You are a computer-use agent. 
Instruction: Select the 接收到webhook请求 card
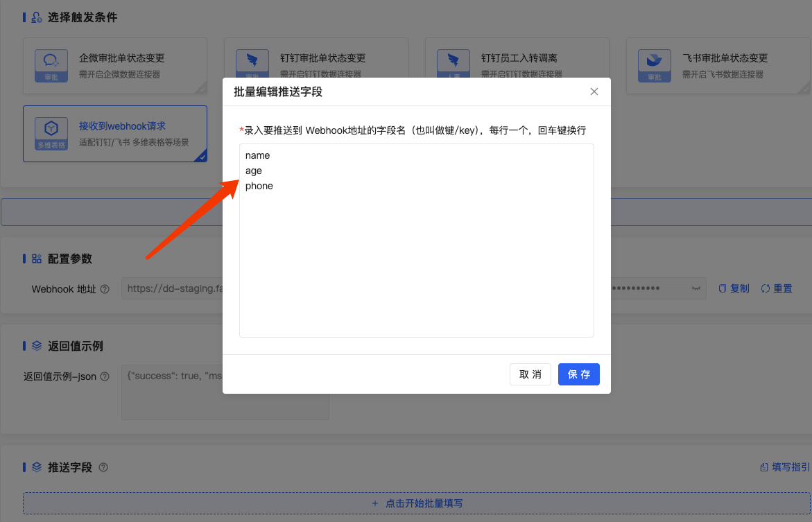point(115,134)
